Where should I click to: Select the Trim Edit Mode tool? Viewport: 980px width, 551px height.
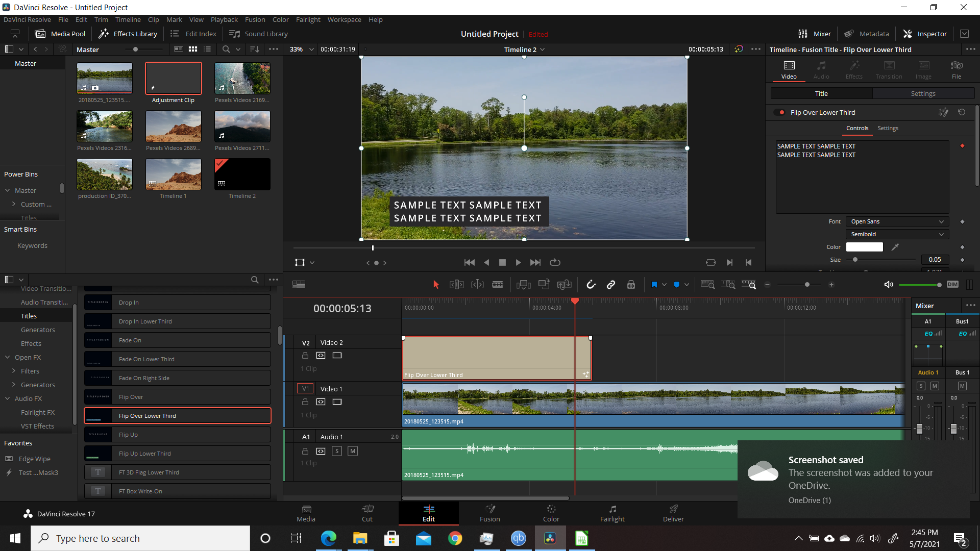coord(456,285)
